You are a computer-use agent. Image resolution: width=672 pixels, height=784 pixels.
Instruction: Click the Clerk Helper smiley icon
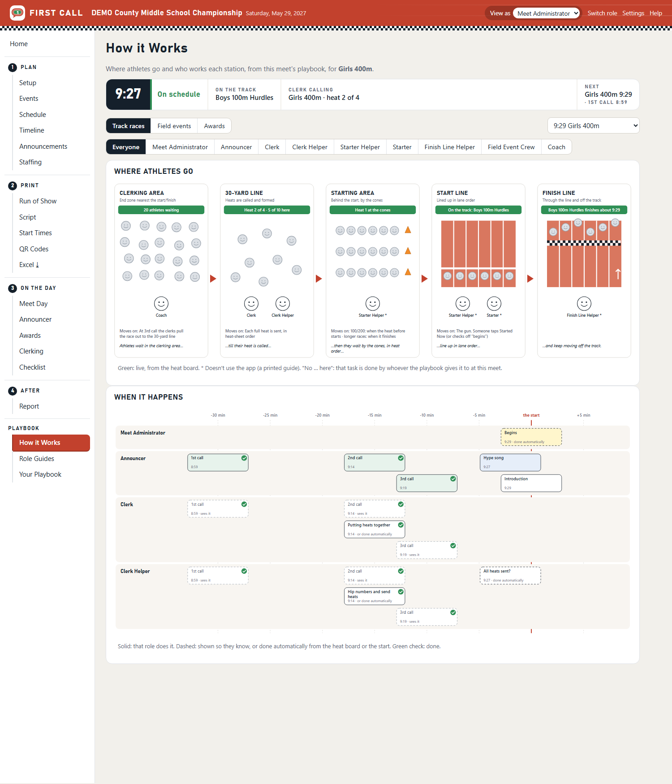tap(283, 304)
